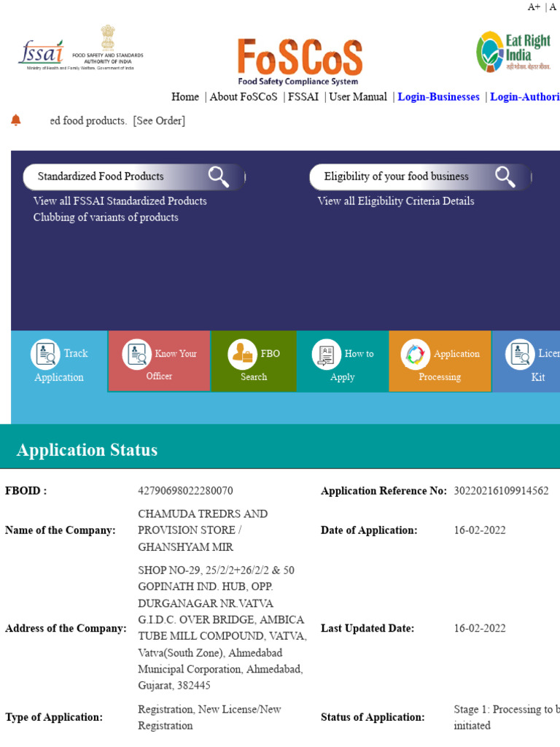Click the FBO Search icon
The height and width of the screenshot is (747, 560).
click(242, 354)
